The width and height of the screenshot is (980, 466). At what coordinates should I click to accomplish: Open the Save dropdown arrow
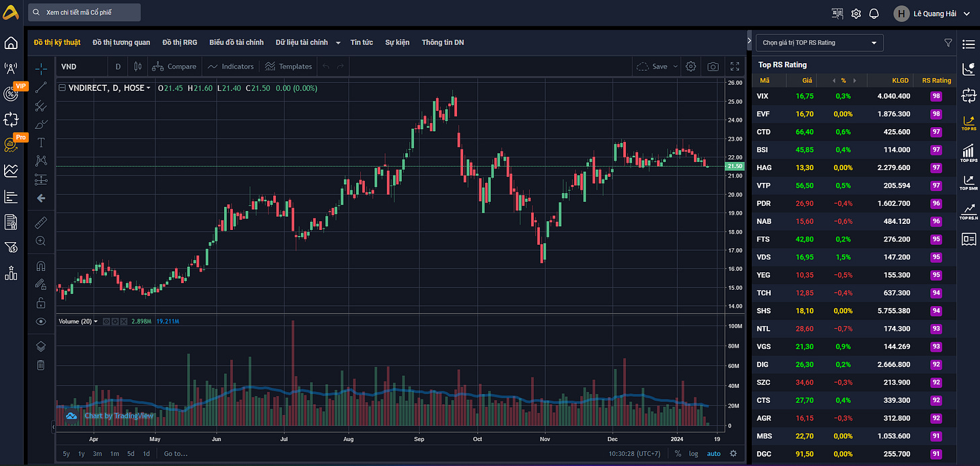point(676,67)
